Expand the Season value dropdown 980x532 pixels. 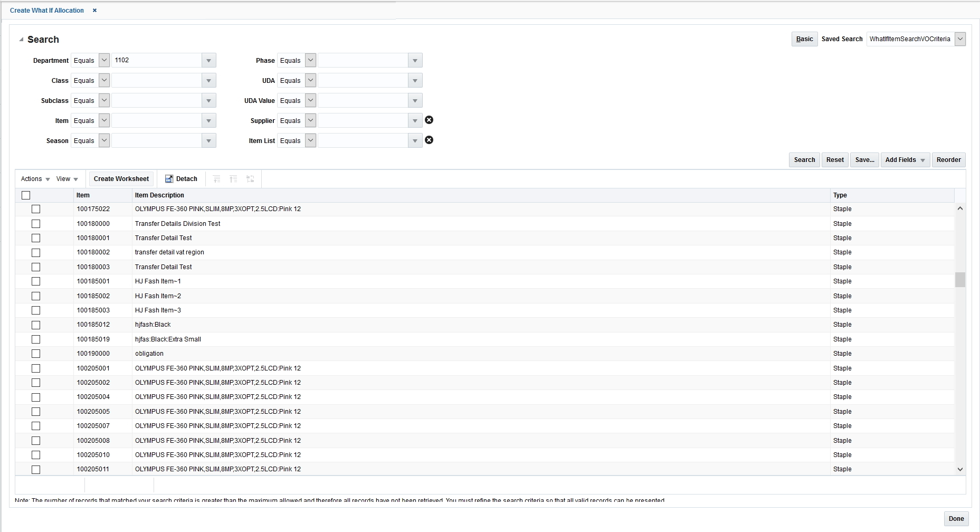[x=209, y=140]
